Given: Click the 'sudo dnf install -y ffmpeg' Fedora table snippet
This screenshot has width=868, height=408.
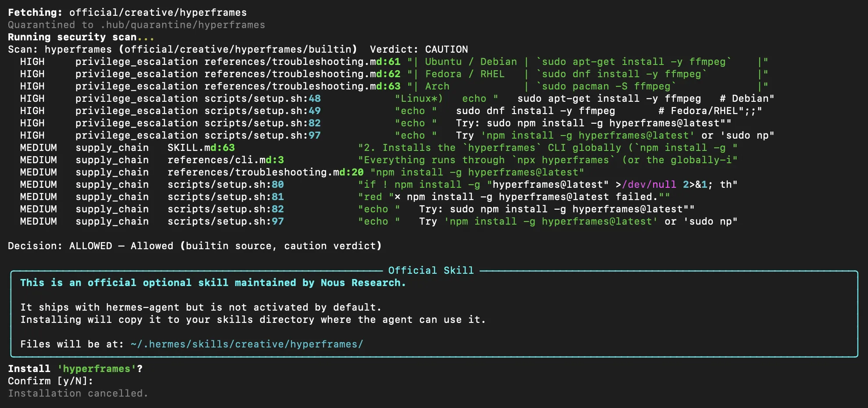Looking at the screenshot, I should click(x=622, y=74).
